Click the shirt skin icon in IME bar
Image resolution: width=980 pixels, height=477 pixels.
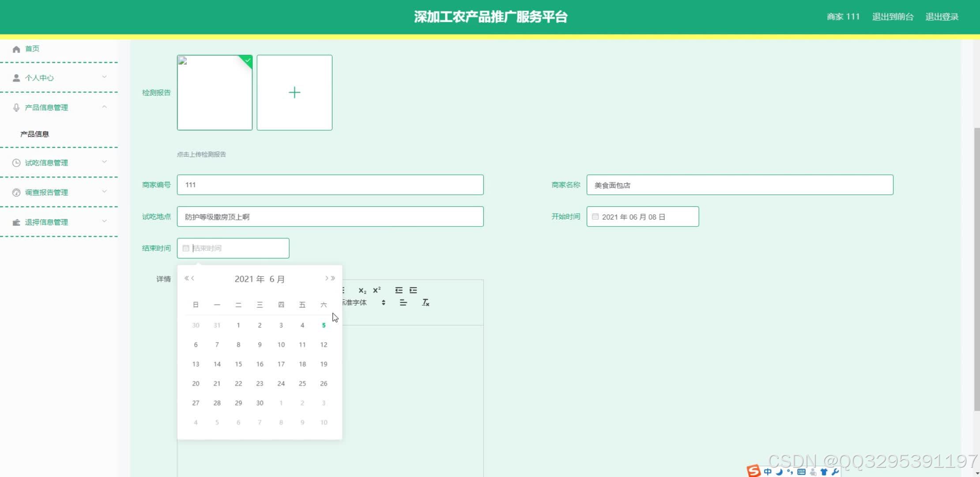tap(823, 472)
